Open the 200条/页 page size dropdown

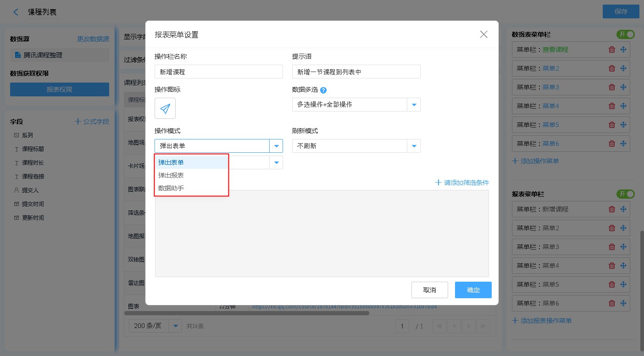pyautogui.click(x=175, y=326)
